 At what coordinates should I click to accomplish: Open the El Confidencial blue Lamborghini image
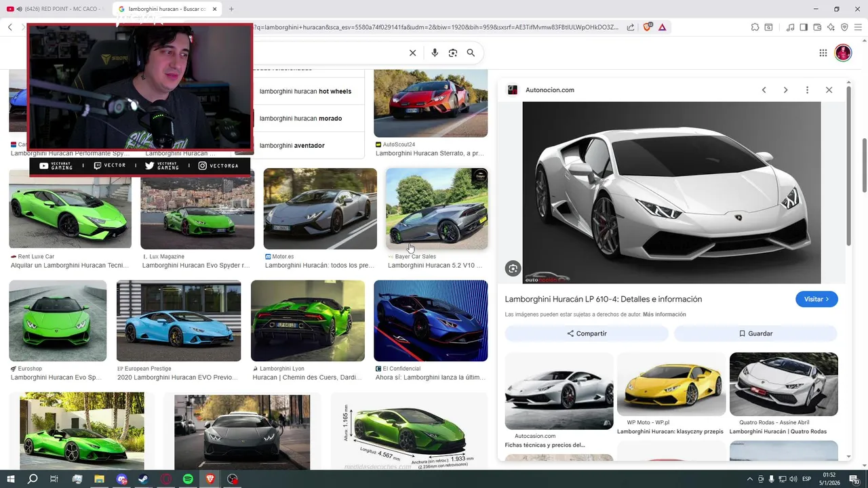[431, 321]
